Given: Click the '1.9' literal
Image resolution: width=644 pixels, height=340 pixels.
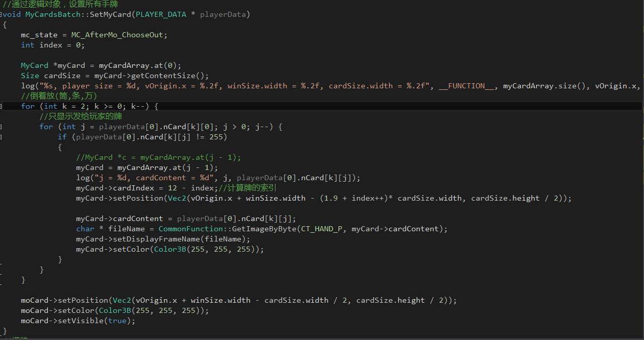Looking at the screenshot, I should tap(331, 198).
